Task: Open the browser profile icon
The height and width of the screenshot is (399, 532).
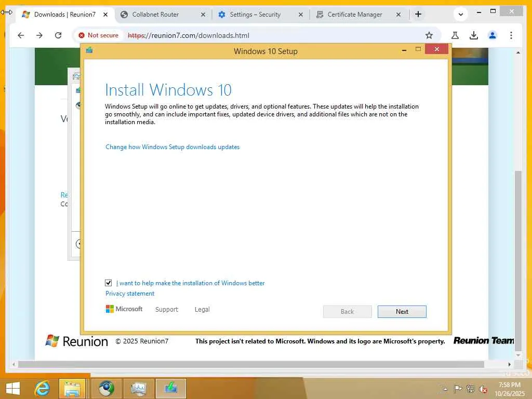Action: pos(493,35)
